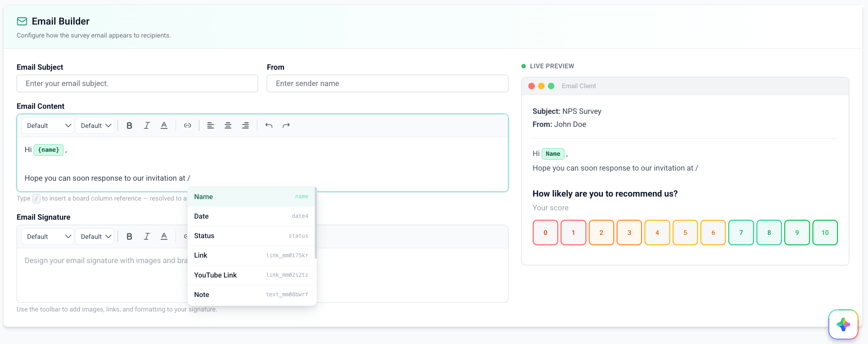Screen dimensions: 868x344
Task: Select Date column from reference menu
Action: pyautogui.click(x=251, y=216)
